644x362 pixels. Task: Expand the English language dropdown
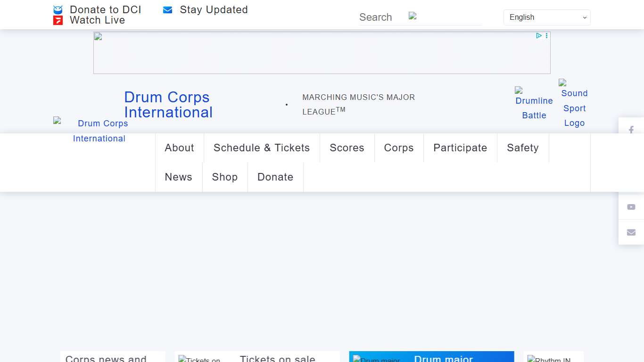pyautogui.click(x=547, y=17)
